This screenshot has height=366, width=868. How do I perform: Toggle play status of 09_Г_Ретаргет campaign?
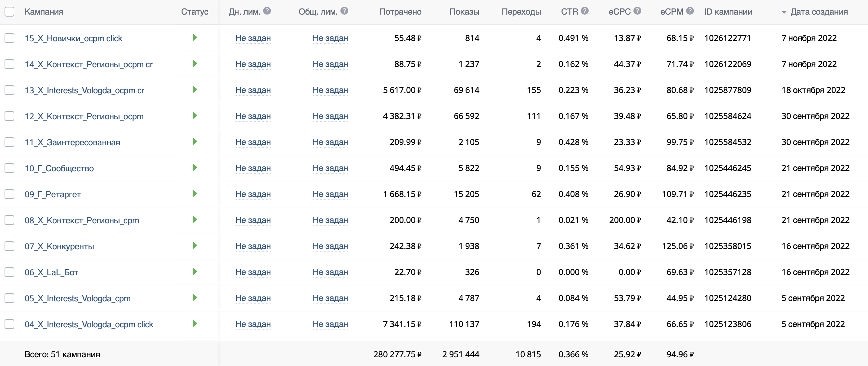(195, 193)
